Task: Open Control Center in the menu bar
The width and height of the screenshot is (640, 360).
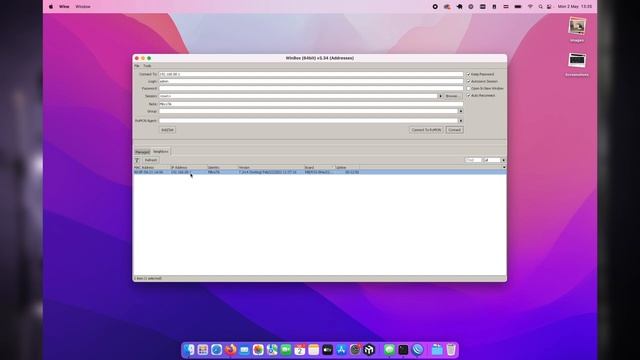Action: point(549,7)
